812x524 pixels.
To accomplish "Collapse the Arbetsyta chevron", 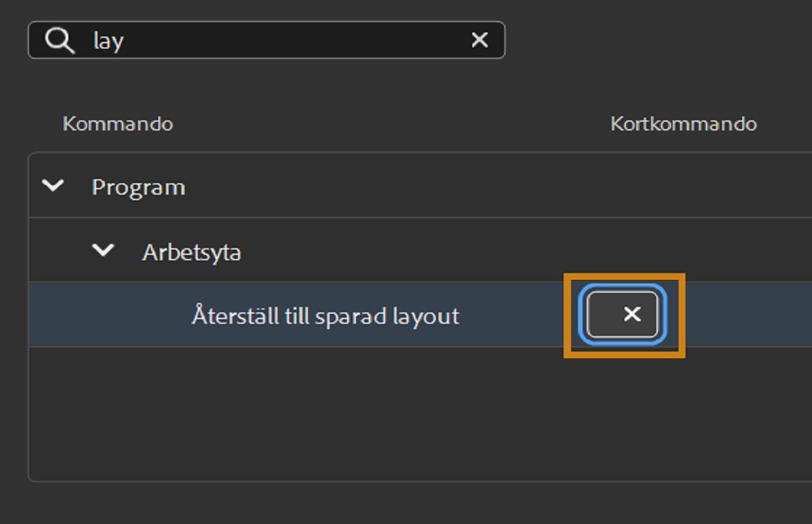I will 103,251.
